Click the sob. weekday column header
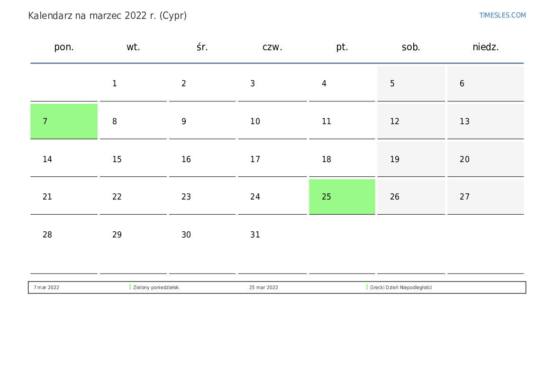The width and height of the screenshot is (554, 392). (411, 47)
